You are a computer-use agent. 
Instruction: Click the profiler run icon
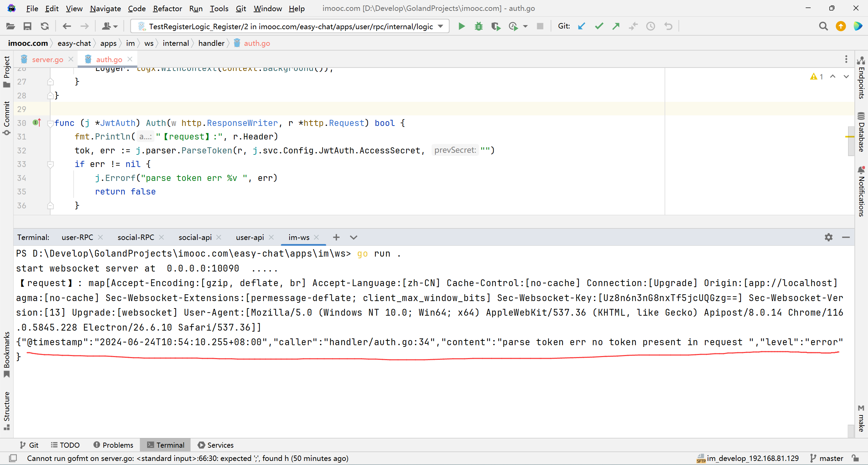click(513, 26)
